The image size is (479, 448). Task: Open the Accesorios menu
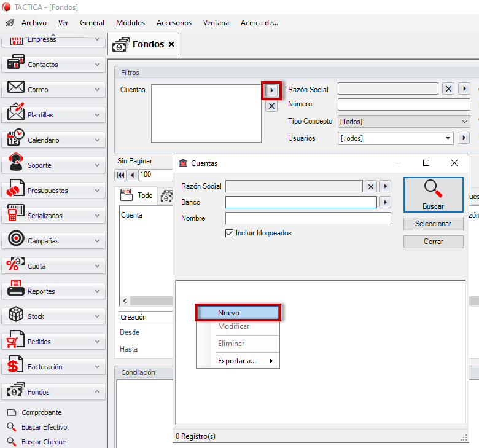[174, 23]
